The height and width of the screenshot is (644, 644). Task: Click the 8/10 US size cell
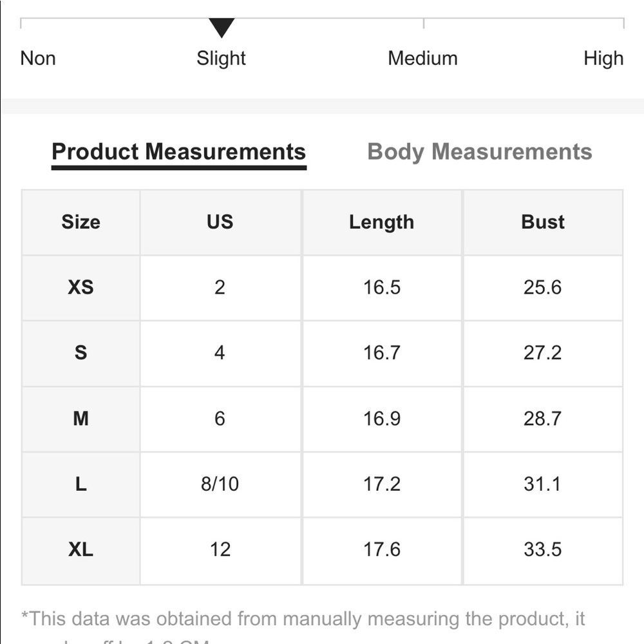click(x=220, y=484)
